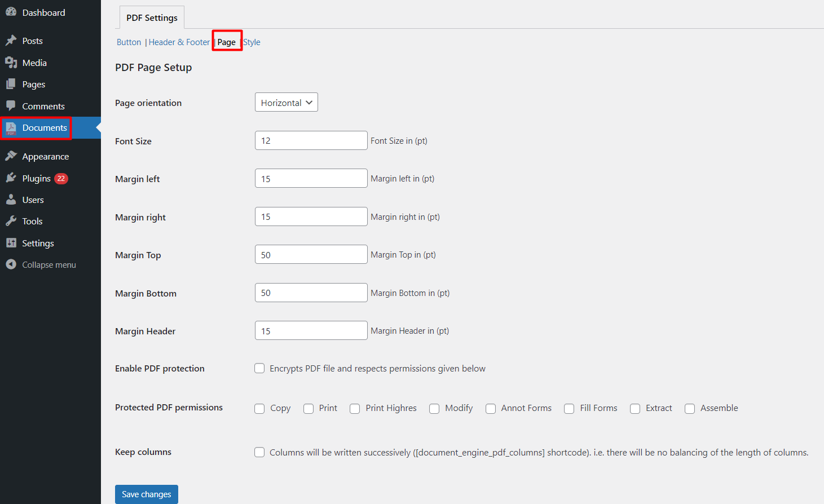The image size is (824, 504).
Task: Click the Dashboard gauge icon
Action: [x=11, y=12]
